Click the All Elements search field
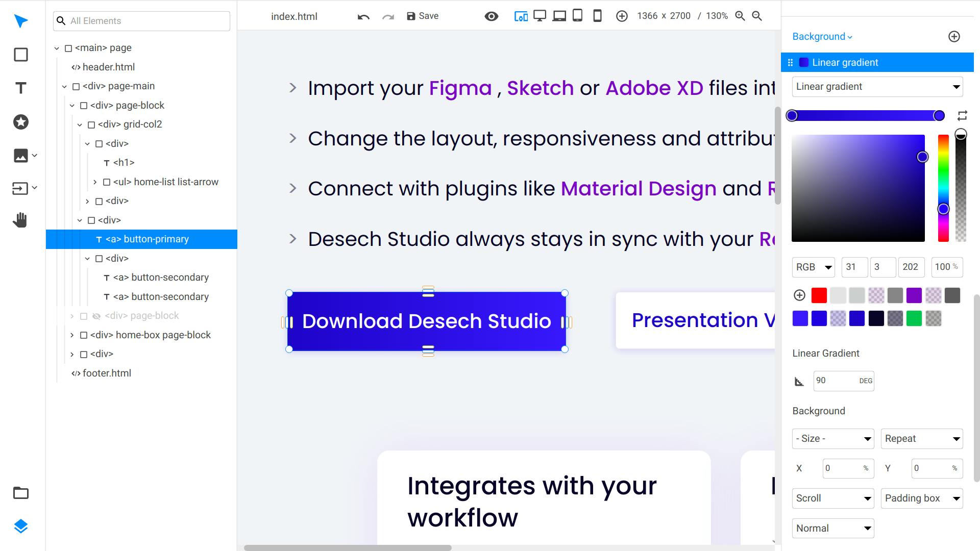980x551 pixels. point(141,21)
